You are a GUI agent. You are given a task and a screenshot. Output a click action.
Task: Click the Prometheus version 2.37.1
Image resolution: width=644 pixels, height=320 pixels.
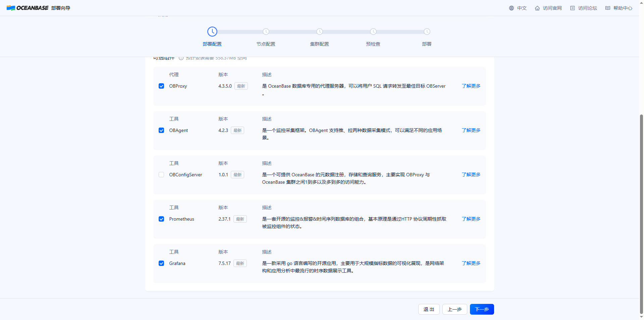pyautogui.click(x=224, y=219)
